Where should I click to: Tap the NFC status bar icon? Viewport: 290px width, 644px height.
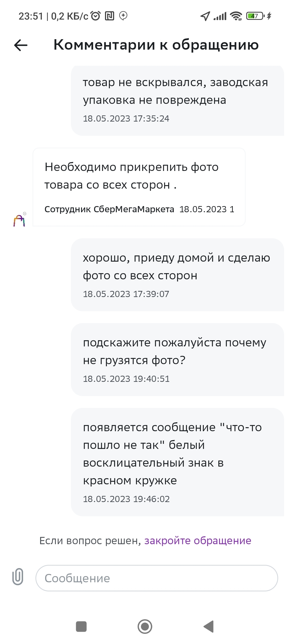(110, 16)
